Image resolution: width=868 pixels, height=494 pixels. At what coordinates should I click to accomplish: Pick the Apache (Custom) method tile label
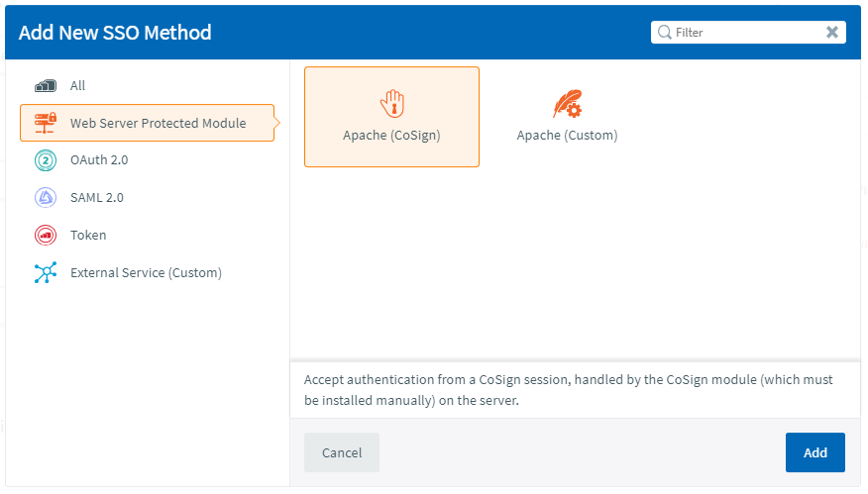pyautogui.click(x=567, y=136)
